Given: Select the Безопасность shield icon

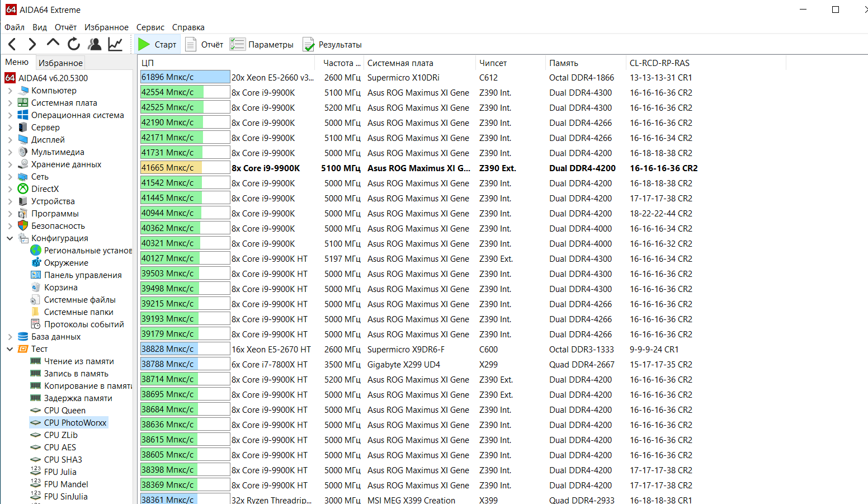Looking at the screenshot, I should coord(23,226).
